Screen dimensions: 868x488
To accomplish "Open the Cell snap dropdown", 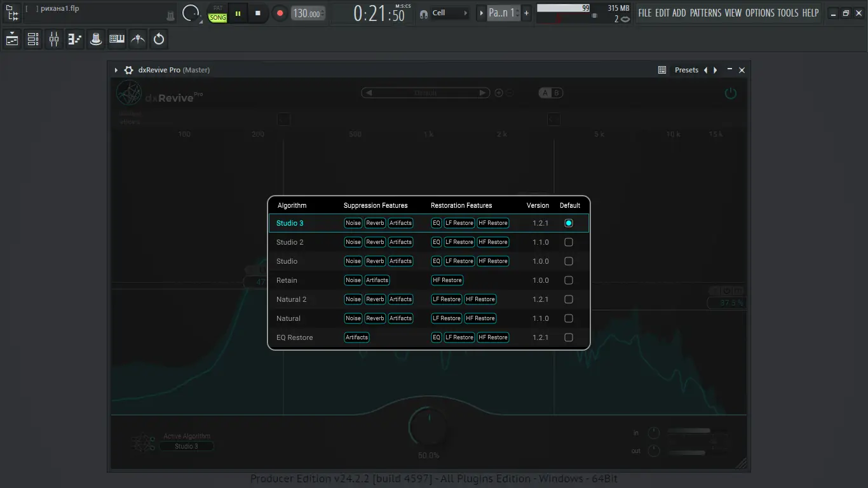I will [450, 13].
